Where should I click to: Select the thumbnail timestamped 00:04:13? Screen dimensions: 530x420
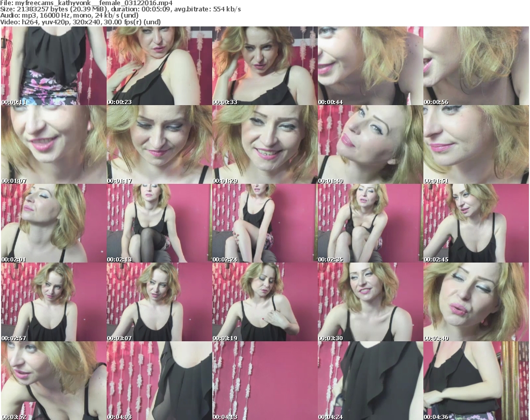point(264,381)
